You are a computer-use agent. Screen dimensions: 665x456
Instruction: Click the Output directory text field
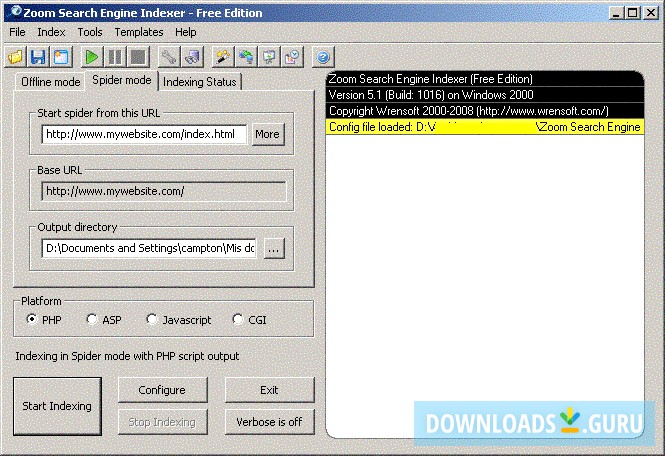tap(149, 248)
